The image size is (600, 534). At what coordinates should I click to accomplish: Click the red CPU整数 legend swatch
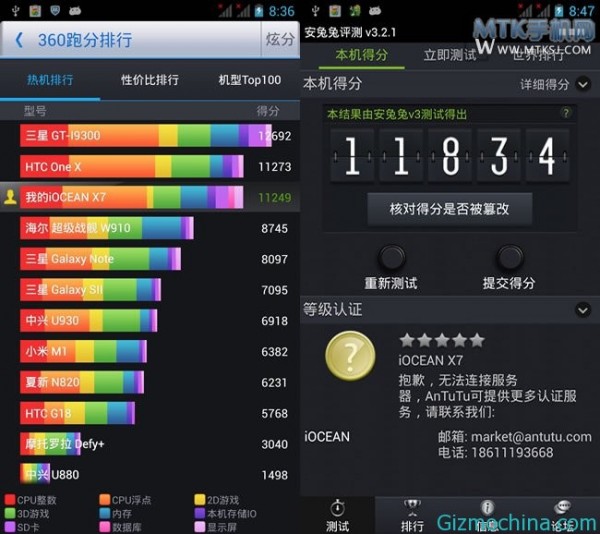point(10,500)
